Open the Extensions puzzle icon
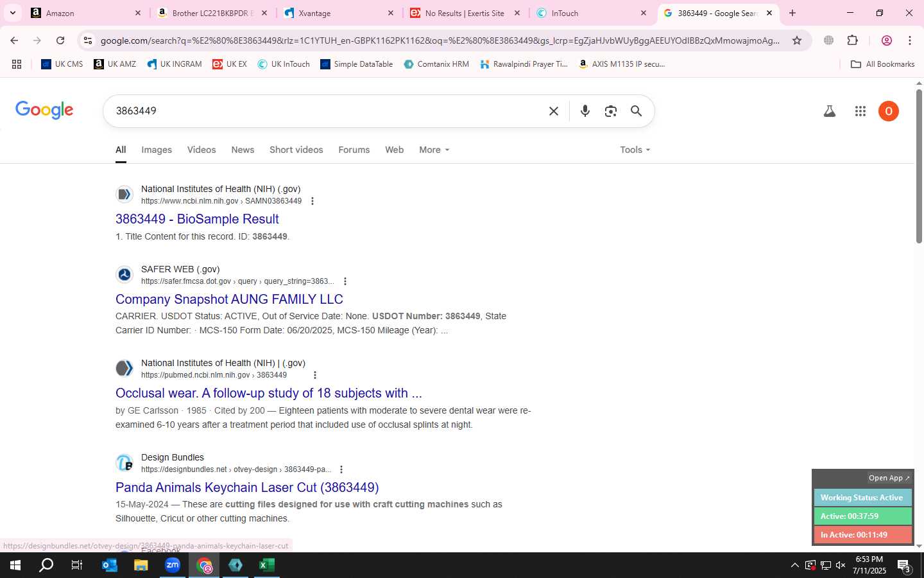 click(852, 40)
